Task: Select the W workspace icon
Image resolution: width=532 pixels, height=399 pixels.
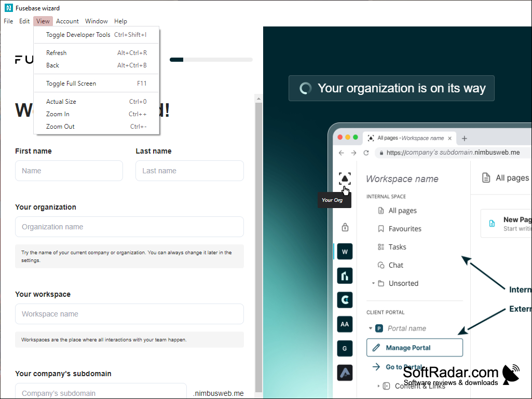Action: click(345, 252)
